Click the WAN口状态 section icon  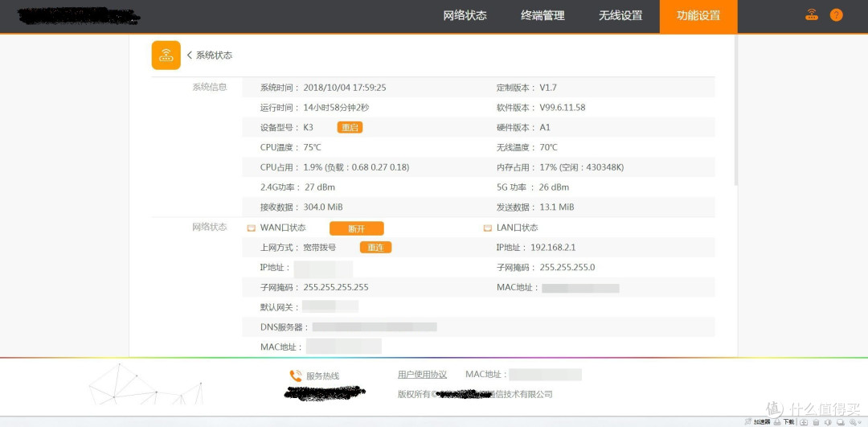coord(252,228)
